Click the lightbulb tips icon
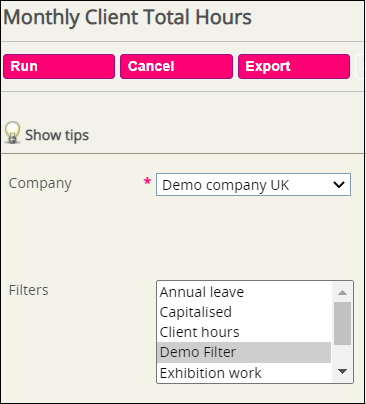The height and width of the screenshot is (404, 366). [12, 133]
